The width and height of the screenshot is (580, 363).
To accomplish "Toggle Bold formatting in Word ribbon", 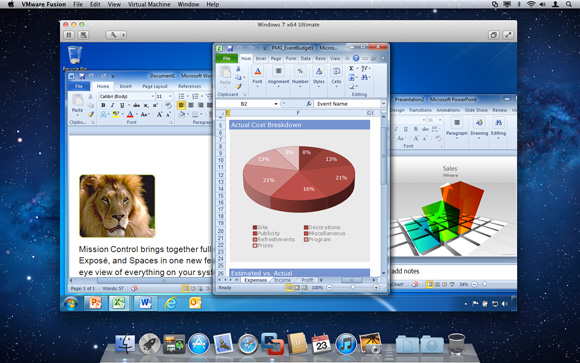I will 103,105.
